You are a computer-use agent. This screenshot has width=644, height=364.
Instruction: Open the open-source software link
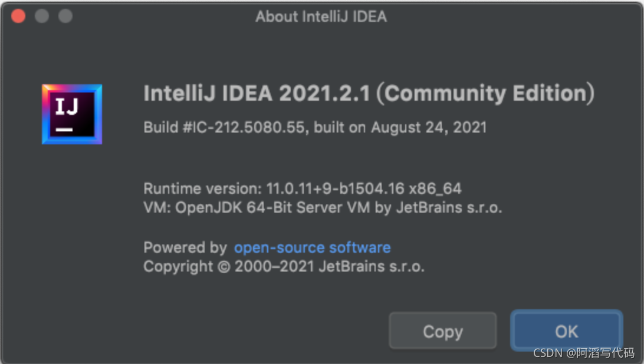(x=312, y=247)
